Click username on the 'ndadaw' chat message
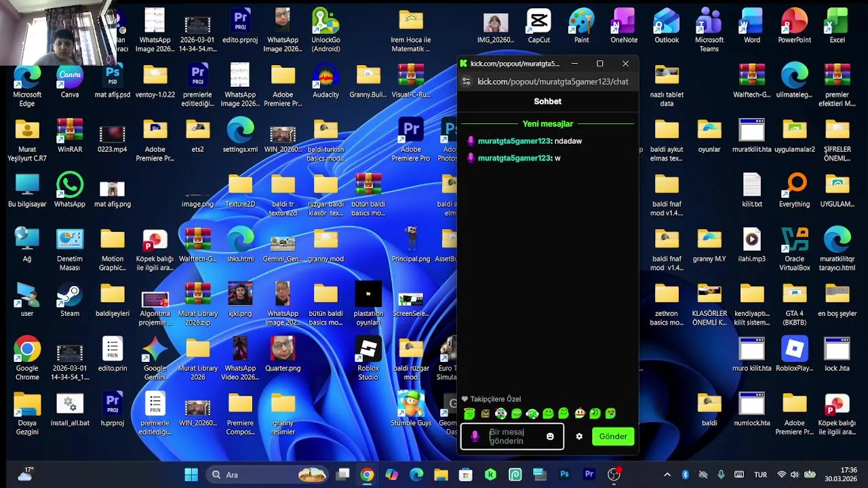 pos(514,141)
